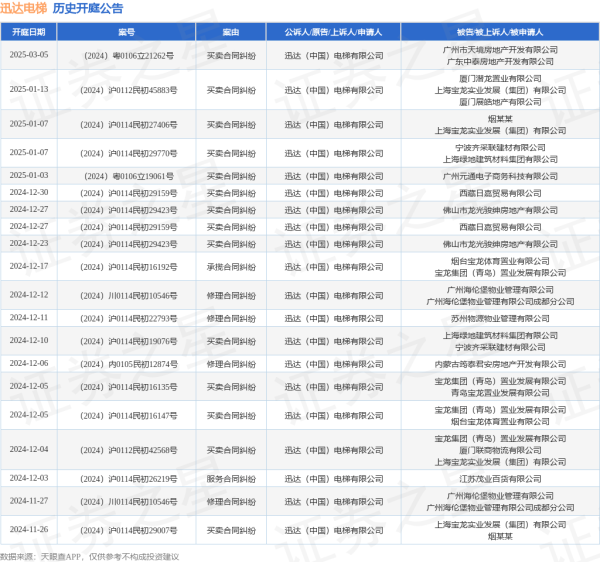Click 修理合同纠纷 in the 2024-12-11 row
Image resolution: width=600 pixels, height=562 pixels.
pyautogui.click(x=231, y=319)
